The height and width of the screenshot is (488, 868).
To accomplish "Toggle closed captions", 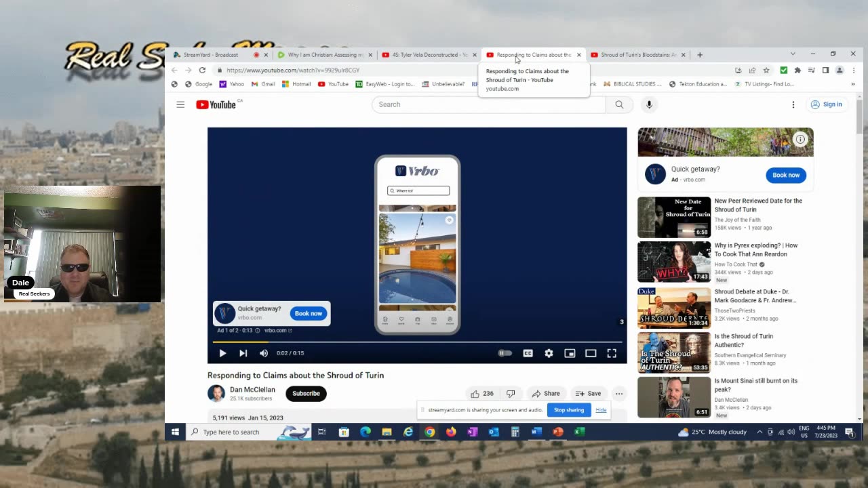I will click(x=528, y=353).
